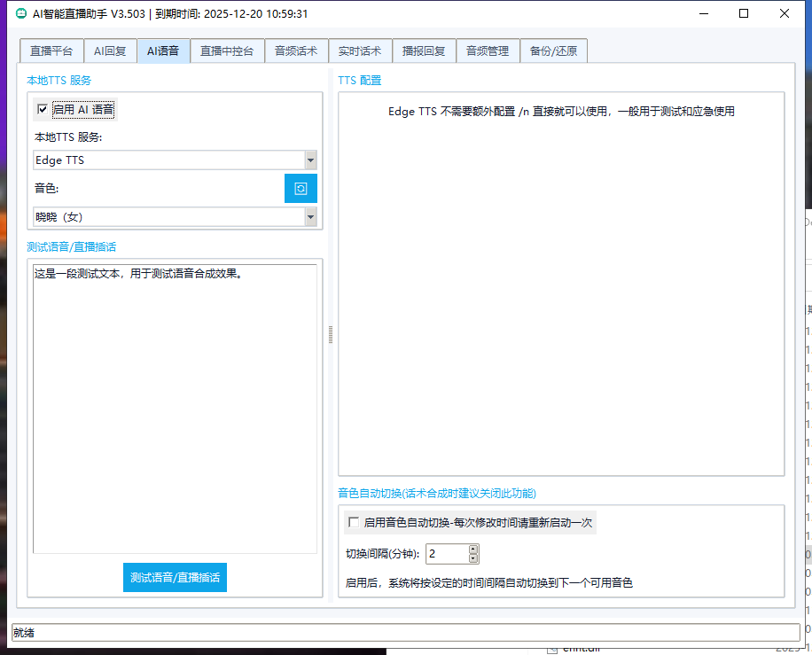The width and height of the screenshot is (812, 655).
Task: Expand the Edge TTS service dropdown
Action: pos(310,160)
